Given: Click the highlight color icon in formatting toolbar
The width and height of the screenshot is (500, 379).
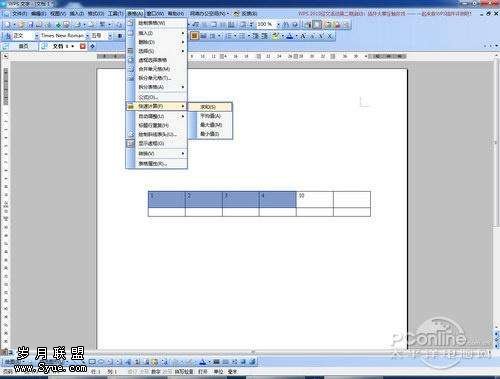Looking at the screenshot, I should point(275,36).
